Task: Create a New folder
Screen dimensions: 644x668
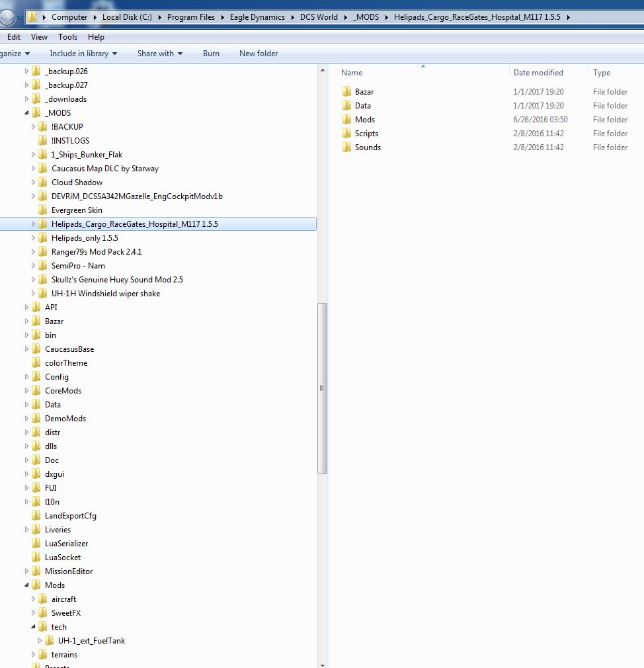Action: [x=259, y=54]
